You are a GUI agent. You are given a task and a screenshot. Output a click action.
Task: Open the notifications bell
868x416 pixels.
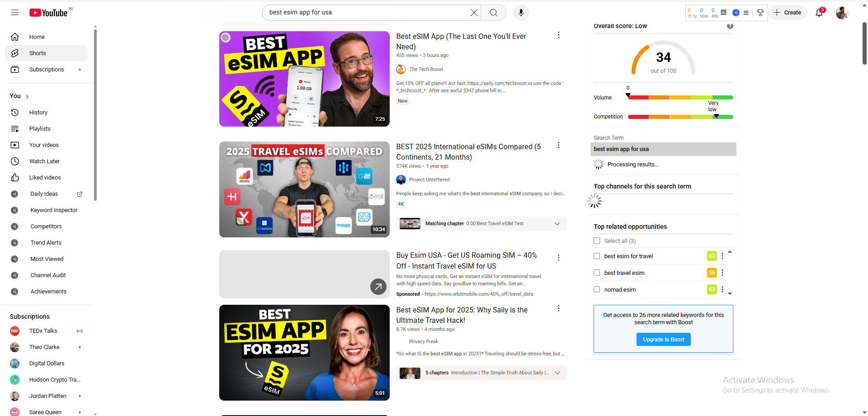(x=819, y=13)
